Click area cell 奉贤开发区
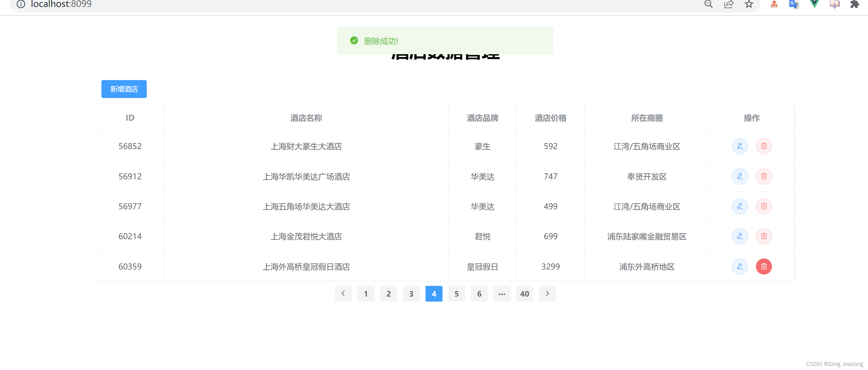The height and width of the screenshot is (370, 868). [647, 177]
